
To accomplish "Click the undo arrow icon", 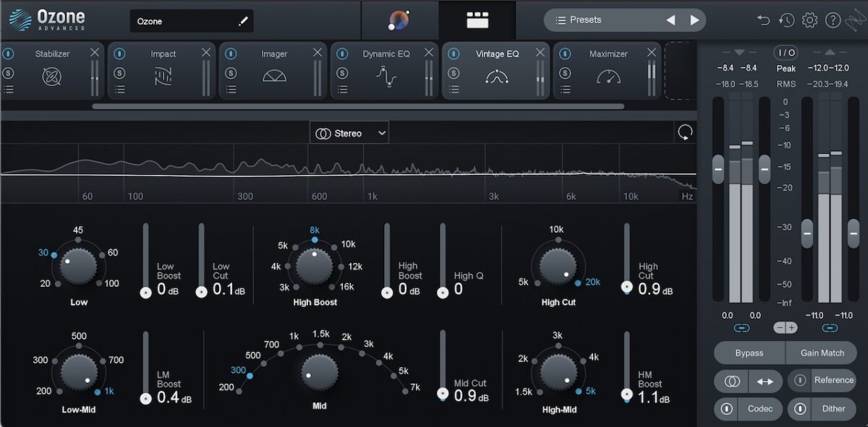I will coord(764,20).
